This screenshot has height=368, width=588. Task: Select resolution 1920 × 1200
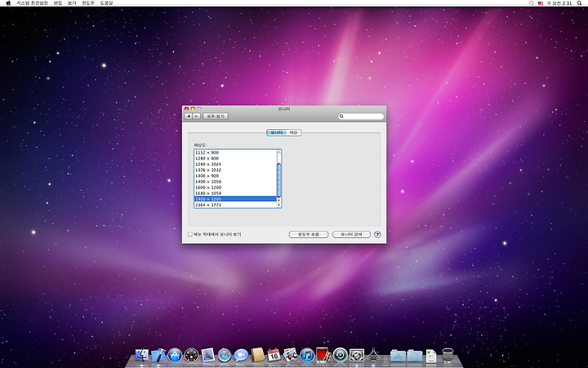point(235,199)
